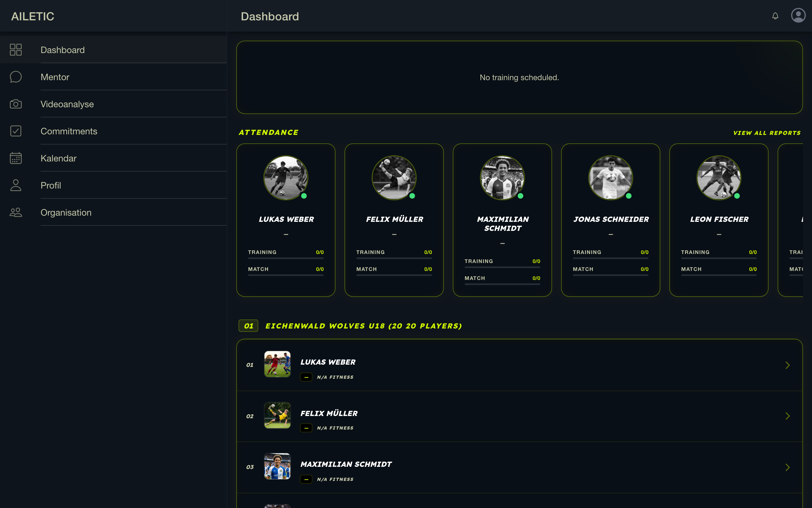The width and height of the screenshot is (812, 508).
Task: Click View All Reports link
Action: coord(767,133)
